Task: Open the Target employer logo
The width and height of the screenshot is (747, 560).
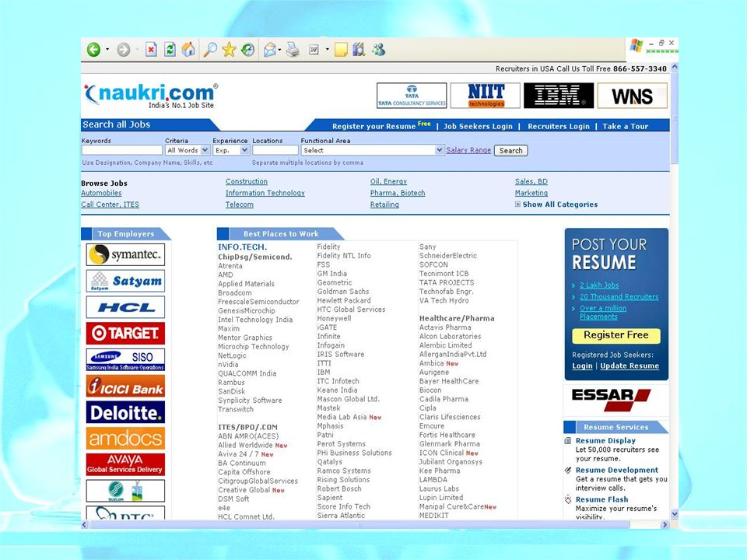Action: [x=125, y=334]
